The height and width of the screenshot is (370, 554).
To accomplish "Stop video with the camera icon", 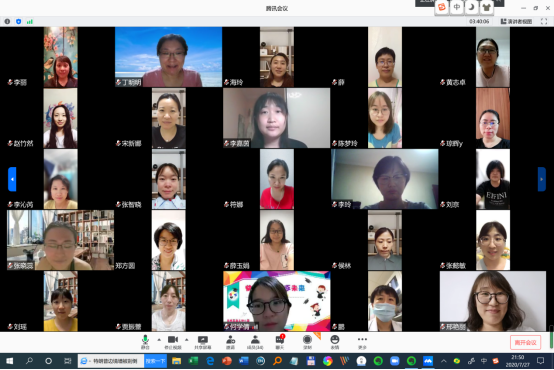I will (173, 342).
